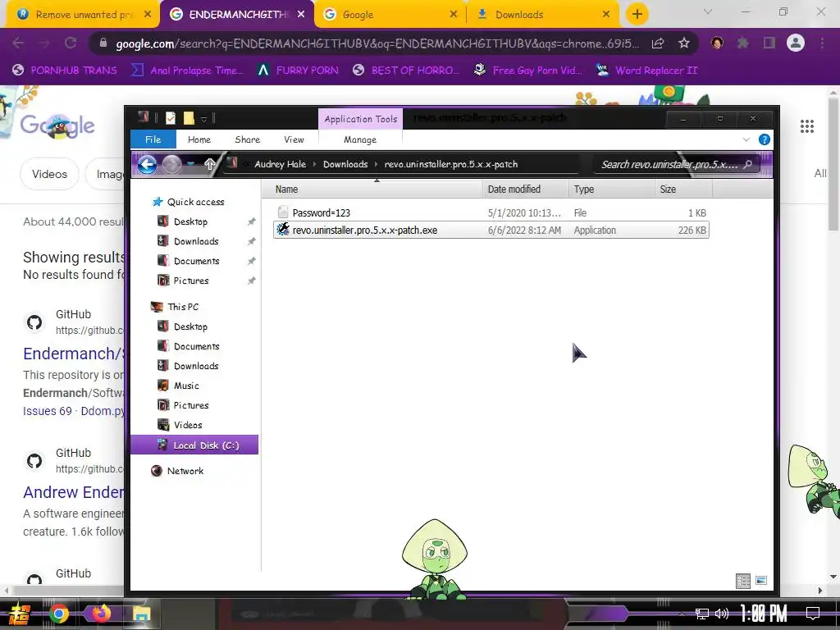Click pin icon beside Quick access Downloads
Image resolution: width=840 pixels, height=630 pixels.
pyautogui.click(x=251, y=242)
